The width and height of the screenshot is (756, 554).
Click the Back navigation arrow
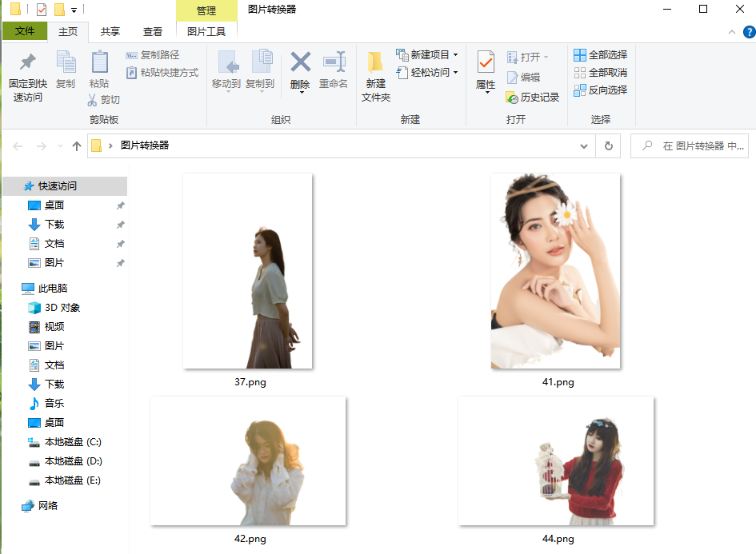click(x=18, y=146)
